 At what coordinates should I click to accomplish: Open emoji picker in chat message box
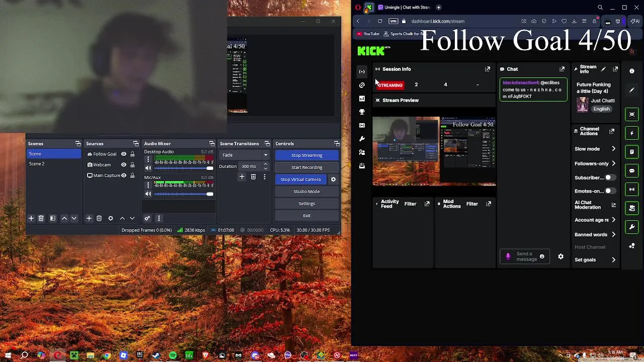pyautogui.click(x=542, y=256)
